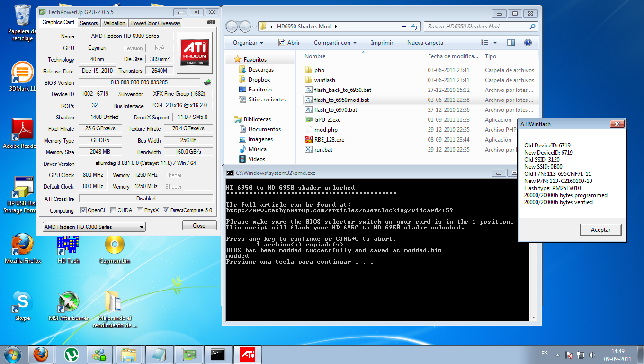Switch to the Sensors tab in GPU-Z
The image size is (644, 364).
[x=89, y=23]
